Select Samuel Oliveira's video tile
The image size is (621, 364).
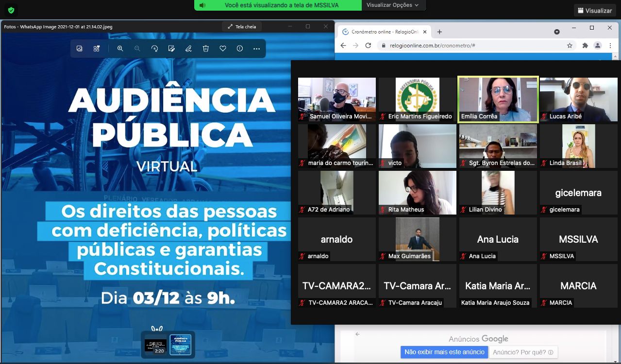point(337,99)
